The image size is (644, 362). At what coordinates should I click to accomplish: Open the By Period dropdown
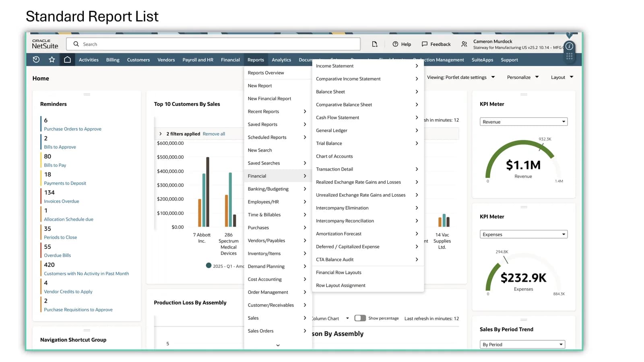click(522, 344)
